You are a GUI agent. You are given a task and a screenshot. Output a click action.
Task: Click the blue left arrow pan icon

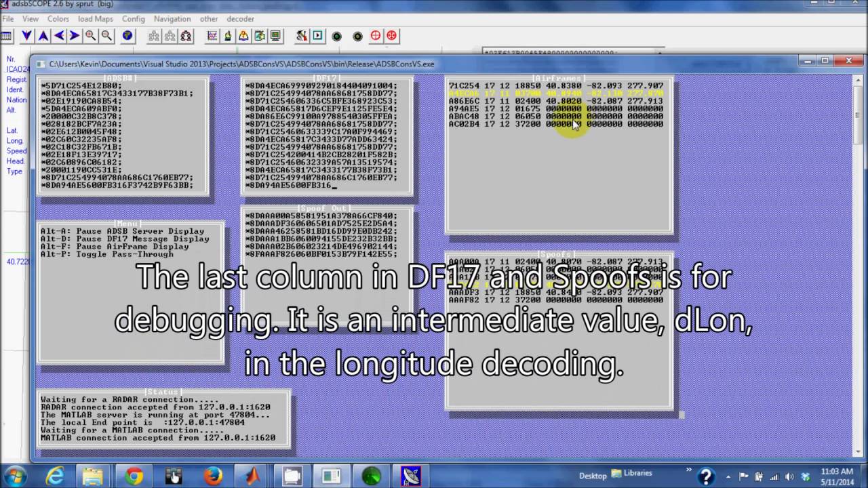[x=58, y=36]
